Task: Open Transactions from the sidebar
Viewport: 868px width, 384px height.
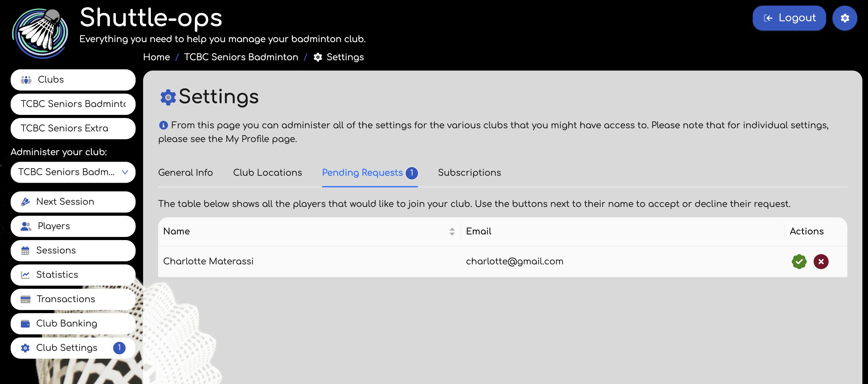Action: coord(73,299)
